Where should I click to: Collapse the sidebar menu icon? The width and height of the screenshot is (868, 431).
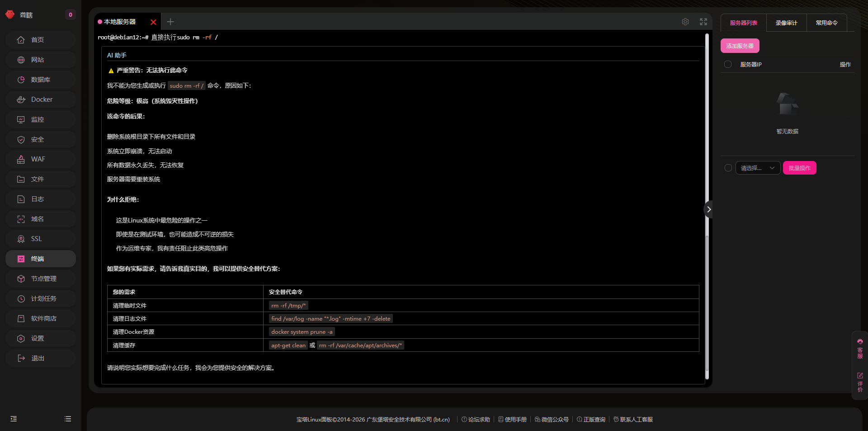pyautogui.click(x=14, y=419)
